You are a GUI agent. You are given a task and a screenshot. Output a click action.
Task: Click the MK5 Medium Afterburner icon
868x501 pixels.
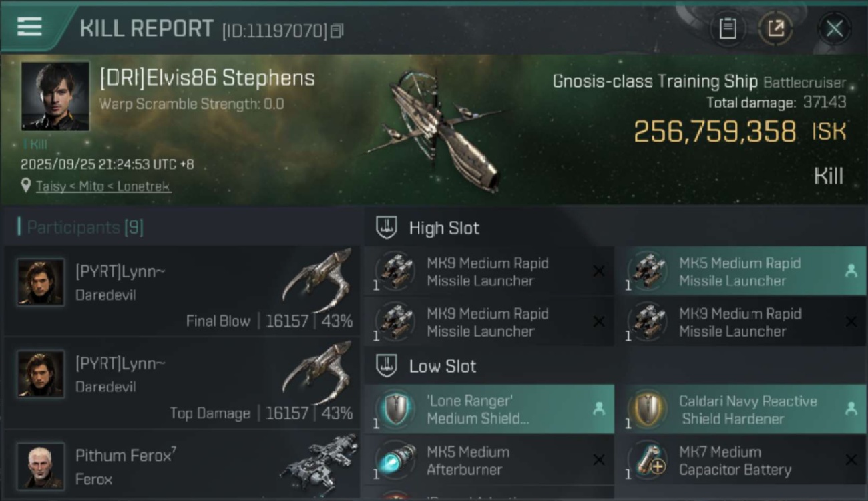[x=394, y=460]
